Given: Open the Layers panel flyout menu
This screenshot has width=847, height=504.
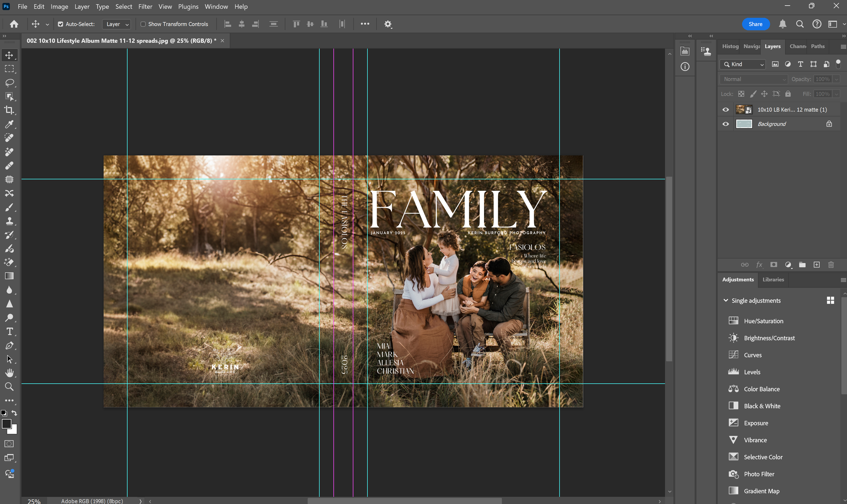Looking at the screenshot, I should [843, 46].
